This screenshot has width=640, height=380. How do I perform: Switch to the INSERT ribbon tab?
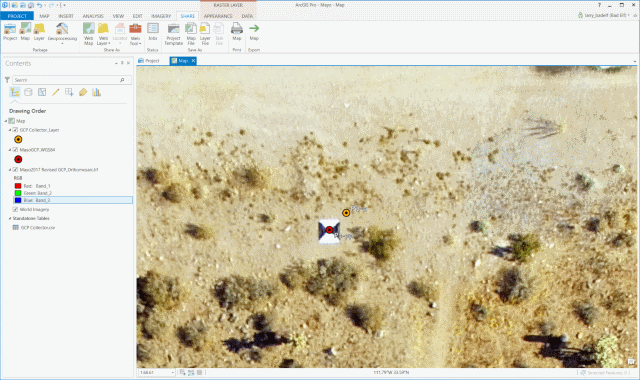coord(66,16)
